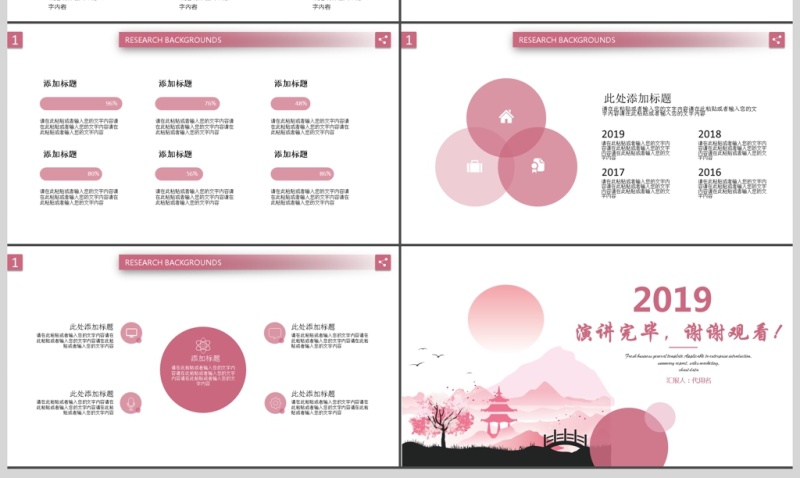
Task: Select the 2017 year heading
Action: click(613, 172)
